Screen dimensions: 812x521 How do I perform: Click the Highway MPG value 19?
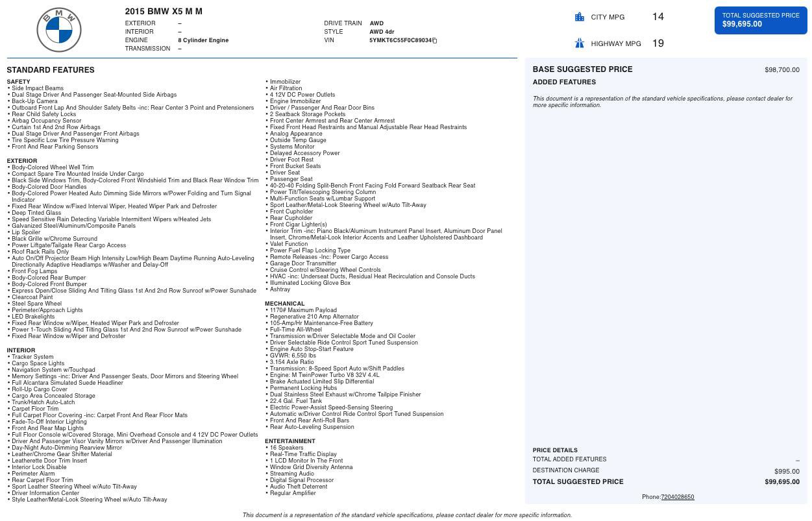point(658,43)
